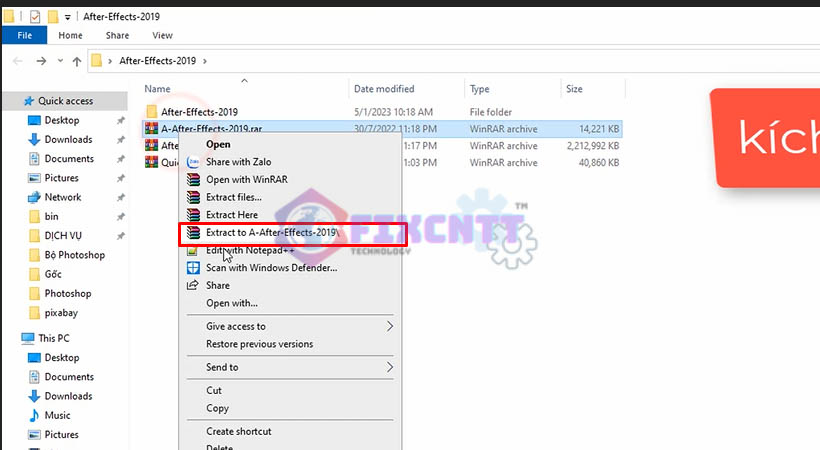
Task: Choose Create shortcut from context menu
Action: point(238,431)
